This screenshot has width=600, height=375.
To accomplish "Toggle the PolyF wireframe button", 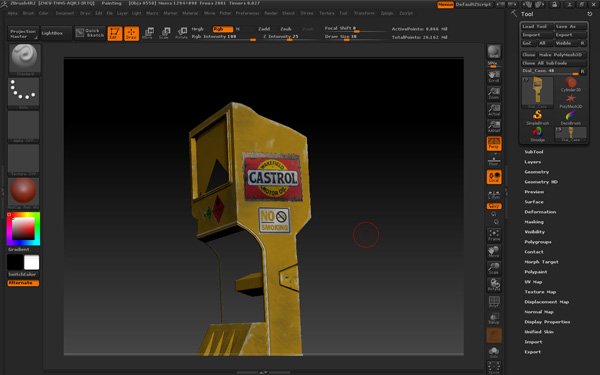I will [494, 302].
